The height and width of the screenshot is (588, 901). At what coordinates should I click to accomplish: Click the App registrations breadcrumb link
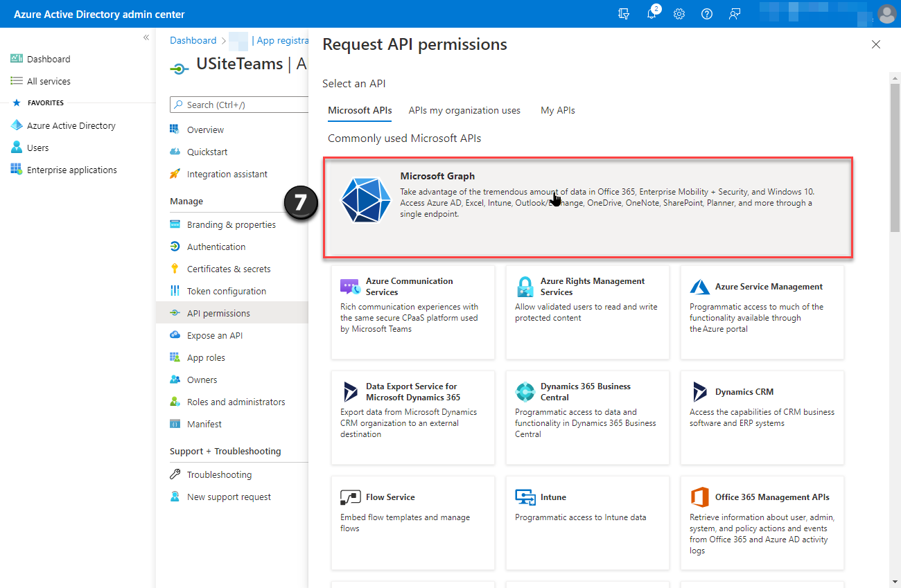click(283, 40)
